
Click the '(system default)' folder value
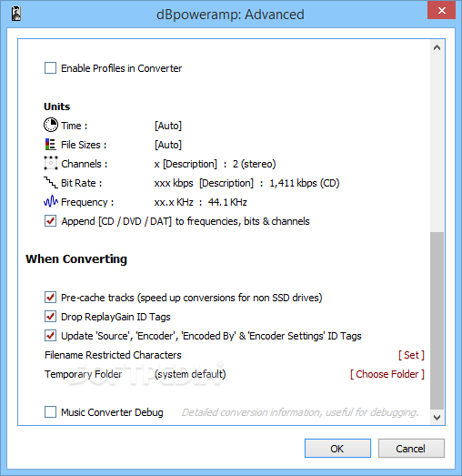point(190,374)
